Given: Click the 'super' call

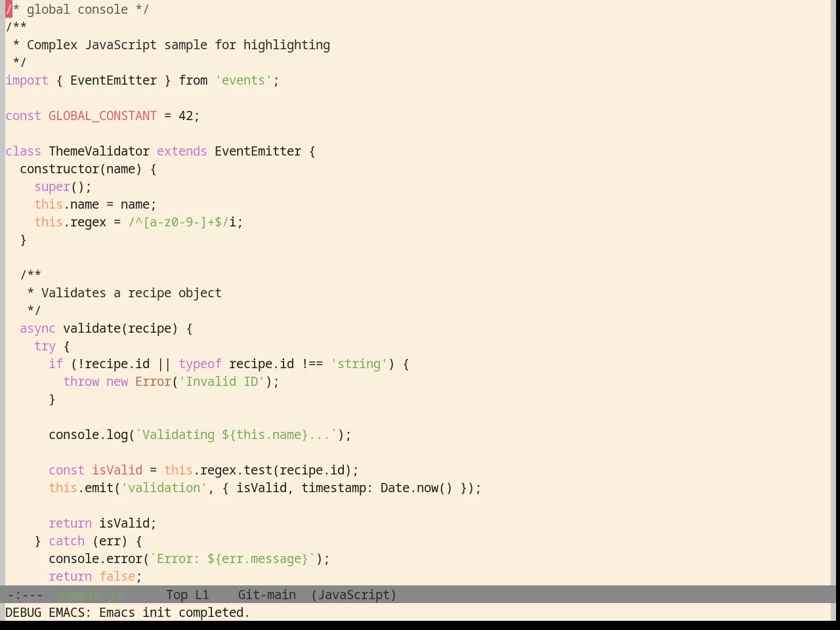Looking at the screenshot, I should point(52,187).
